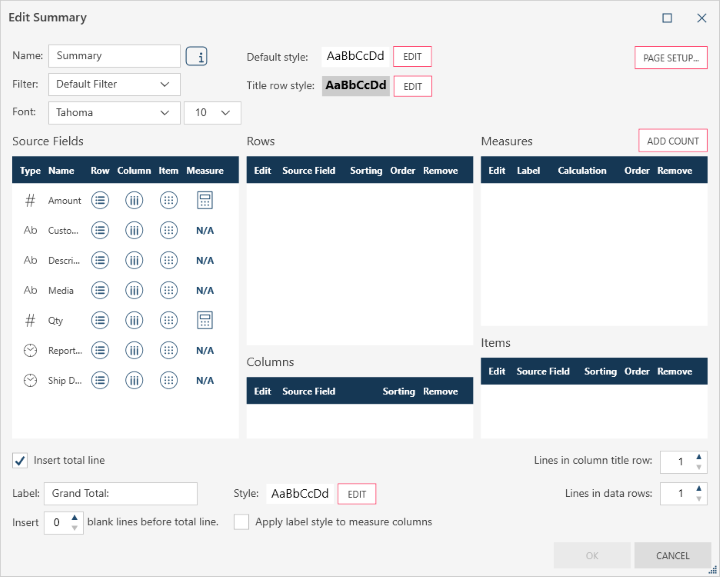
Task: Open the Tahoma font dropdown
Action: pyautogui.click(x=114, y=112)
